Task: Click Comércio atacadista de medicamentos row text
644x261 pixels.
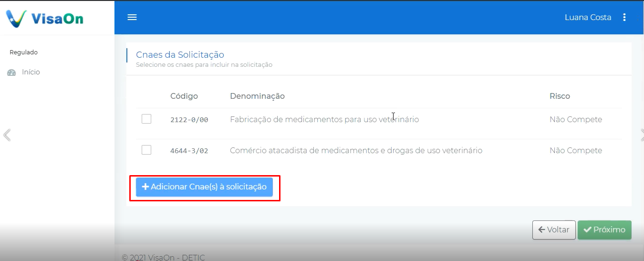Action: coord(356,150)
